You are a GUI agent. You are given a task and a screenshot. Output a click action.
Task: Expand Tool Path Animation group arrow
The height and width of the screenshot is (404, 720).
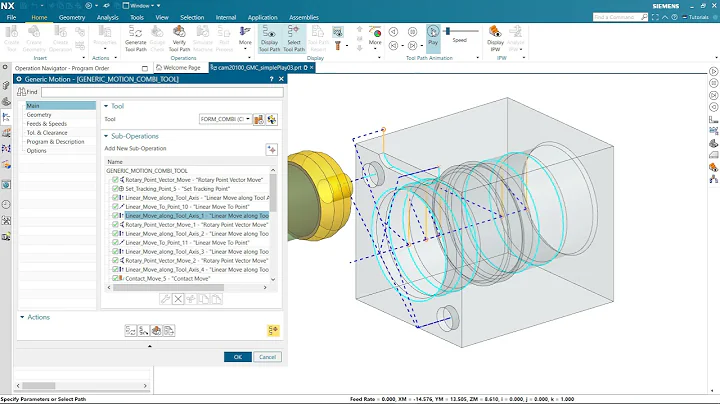(x=478, y=58)
